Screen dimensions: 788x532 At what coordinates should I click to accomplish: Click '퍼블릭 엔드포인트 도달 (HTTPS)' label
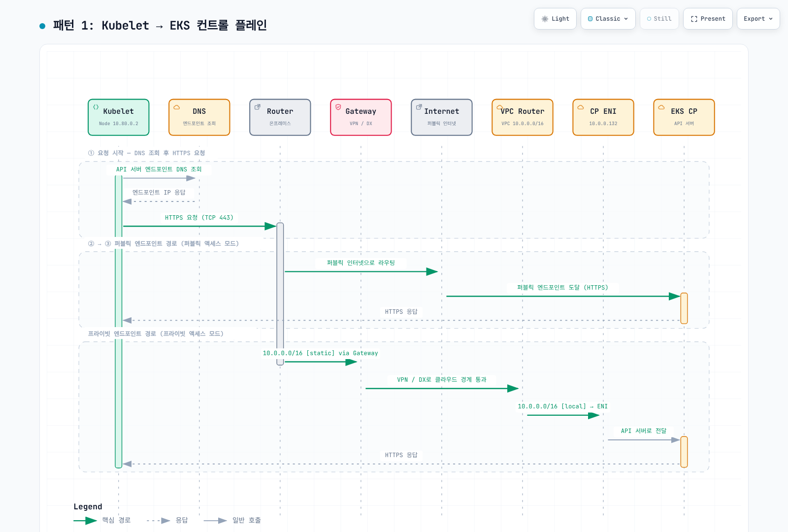[x=563, y=287]
